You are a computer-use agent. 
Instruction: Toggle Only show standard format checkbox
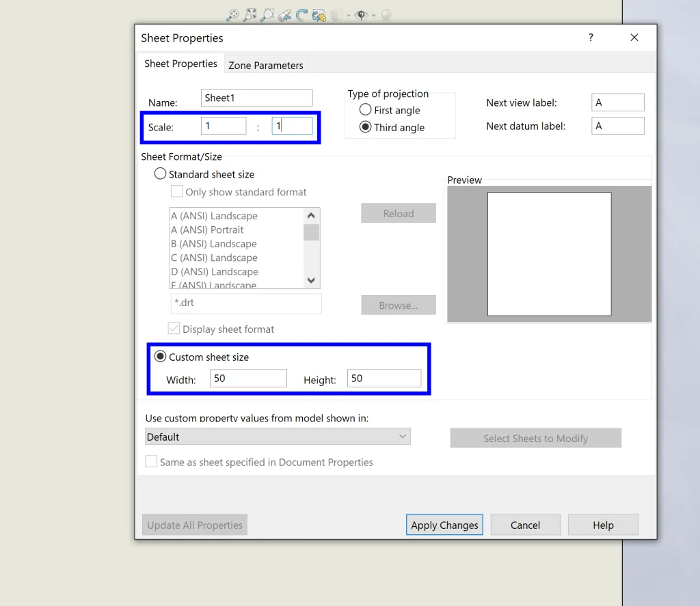[x=177, y=191]
